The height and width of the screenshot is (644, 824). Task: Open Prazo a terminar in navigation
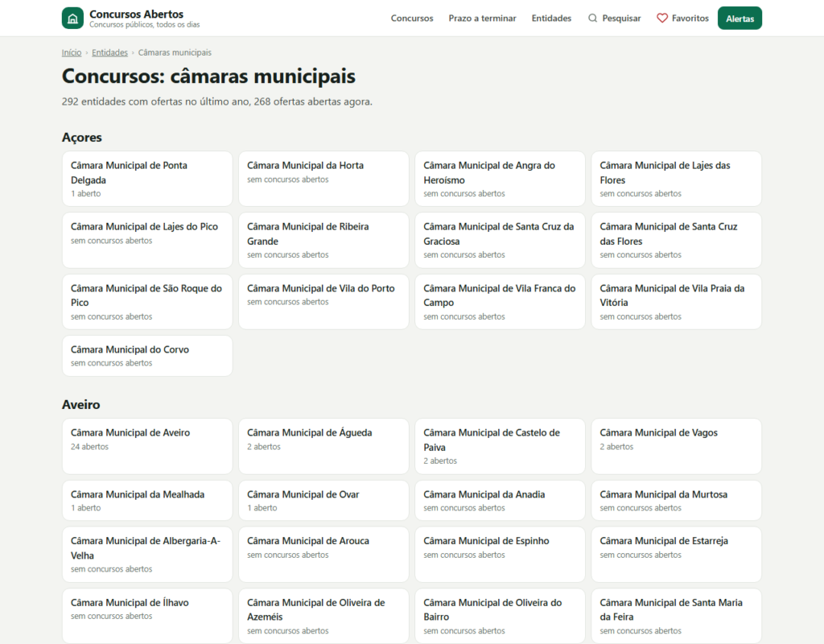coord(482,18)
